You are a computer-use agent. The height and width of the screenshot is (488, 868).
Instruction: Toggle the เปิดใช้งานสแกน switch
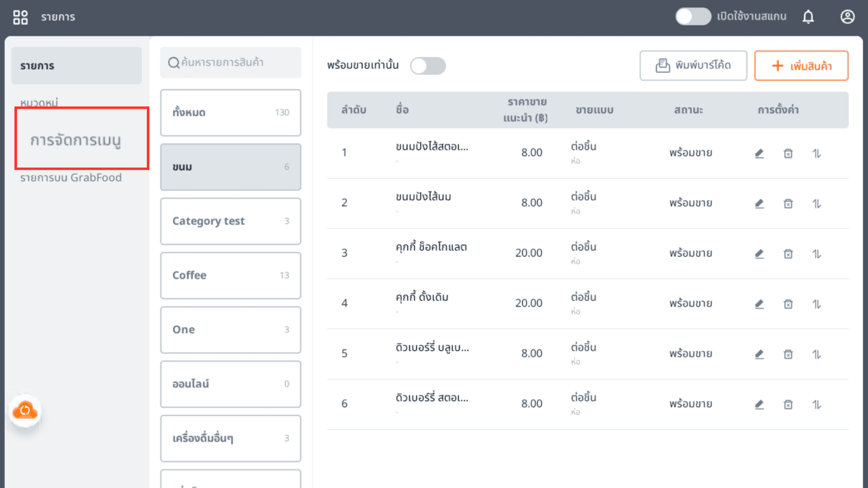693,17
